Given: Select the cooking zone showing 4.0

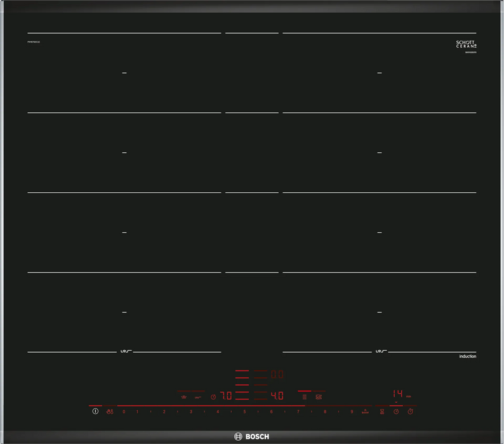Looking at the screenshot, I should click(277, 396).
